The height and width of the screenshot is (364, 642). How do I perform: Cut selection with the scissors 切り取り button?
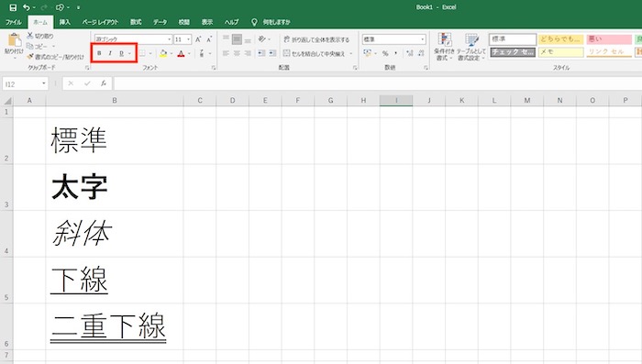click(x=40, y=36)
